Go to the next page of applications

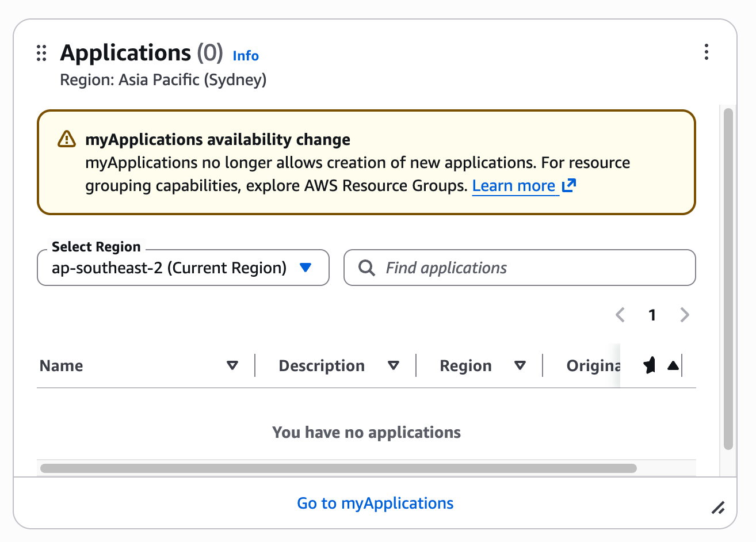[684, 315]
